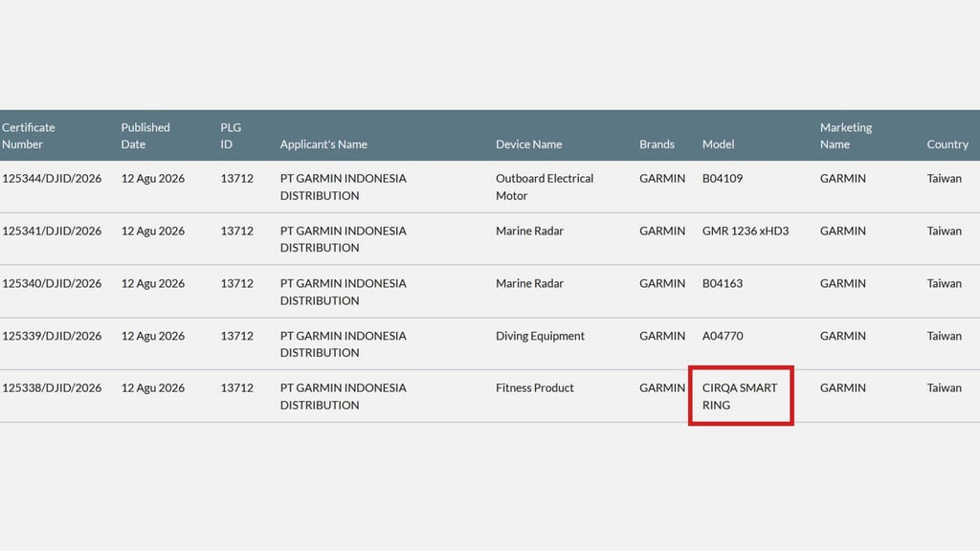Click the Fitness Product device name
Viewport: 980px width, 551px height.
[x=534, y=388]
